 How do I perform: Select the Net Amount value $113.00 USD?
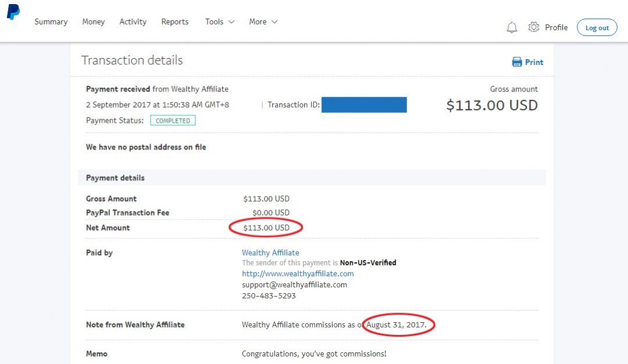(266, 228)
